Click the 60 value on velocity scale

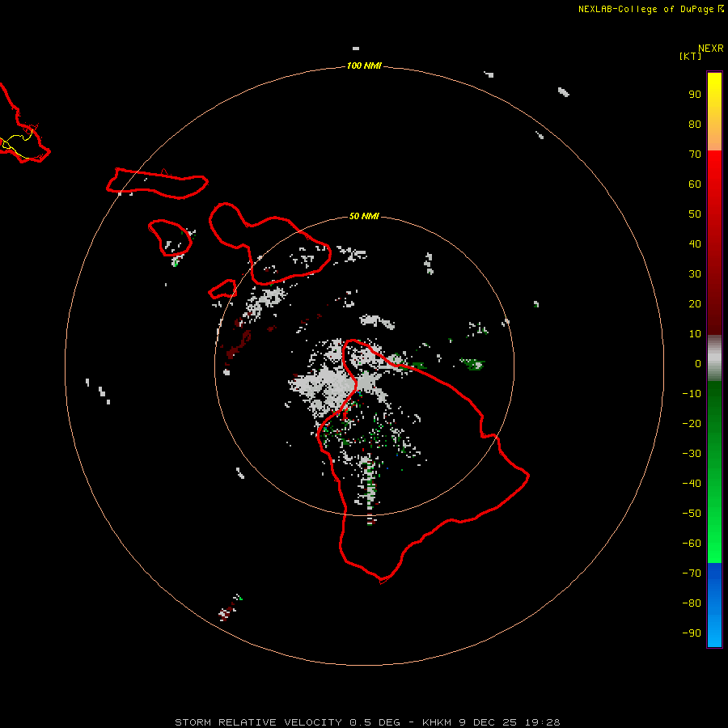[x=695, y=184]
